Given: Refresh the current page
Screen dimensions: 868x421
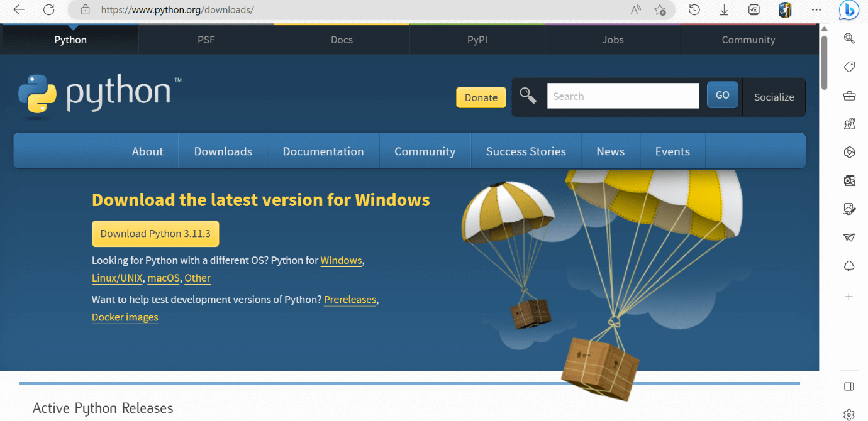Looking at the screenshot, I should [48, 10].
